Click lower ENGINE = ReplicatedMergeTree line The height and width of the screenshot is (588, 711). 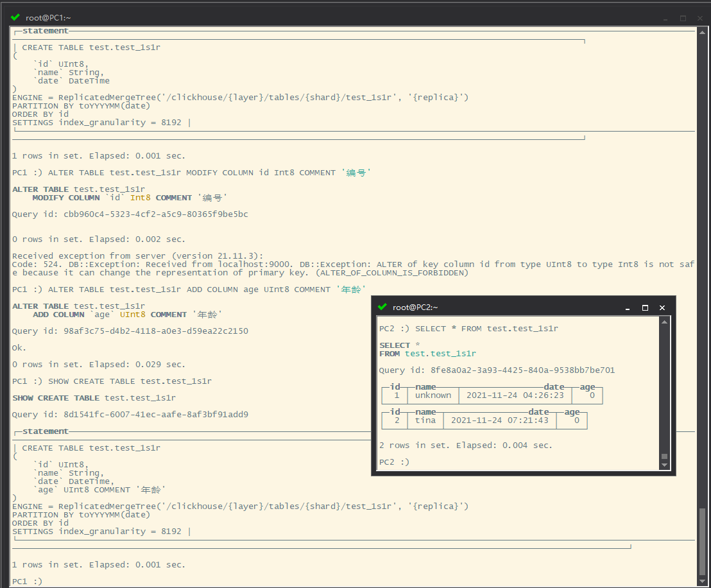(x=241, y=506)
